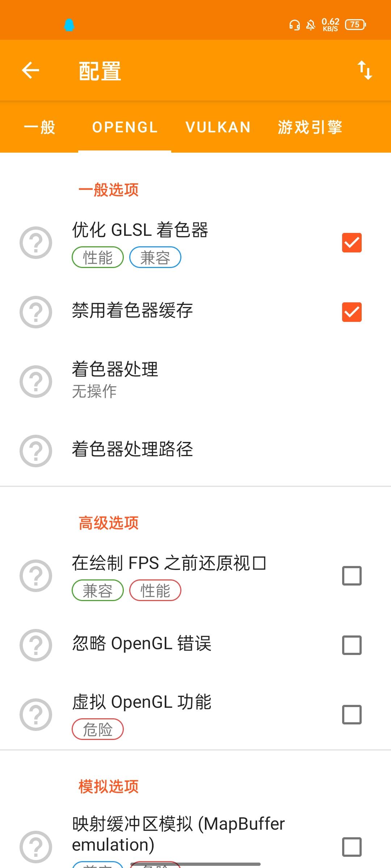The image size is (391, 868).
Task: Open 着色器处理 option showing 无操作
Action: click(x=195, y=382)
